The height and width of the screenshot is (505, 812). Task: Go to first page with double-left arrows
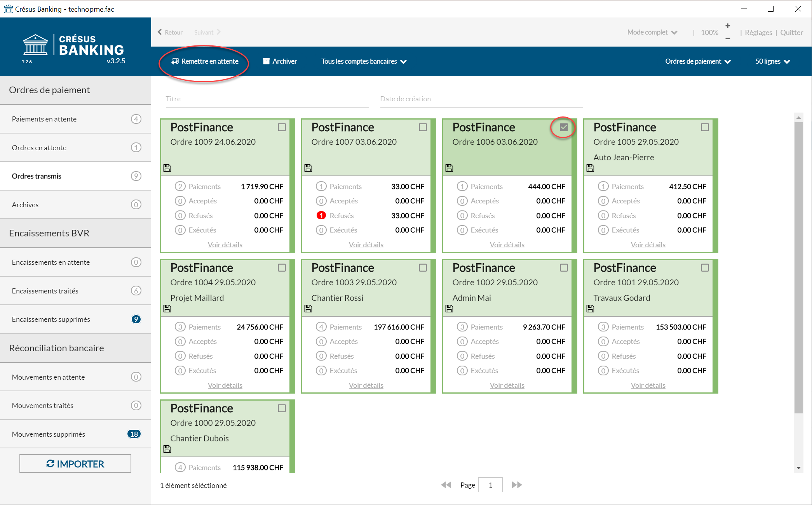coord(446,485)
